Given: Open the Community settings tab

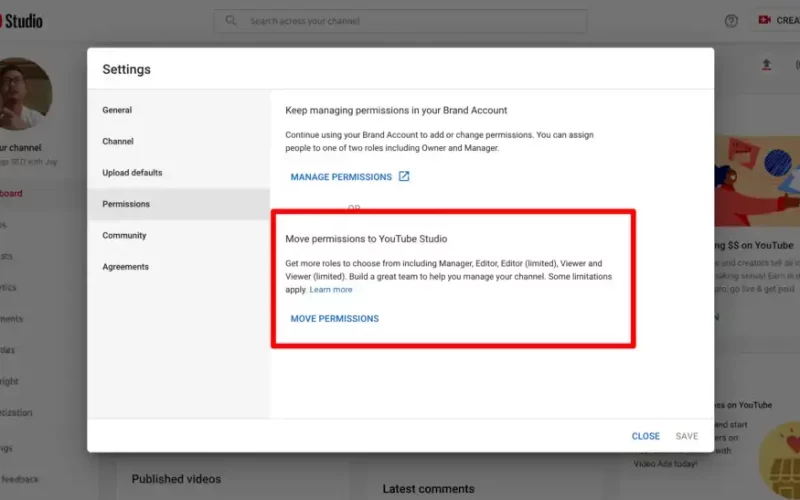Looking at the screenshot, I should (124, 235).
